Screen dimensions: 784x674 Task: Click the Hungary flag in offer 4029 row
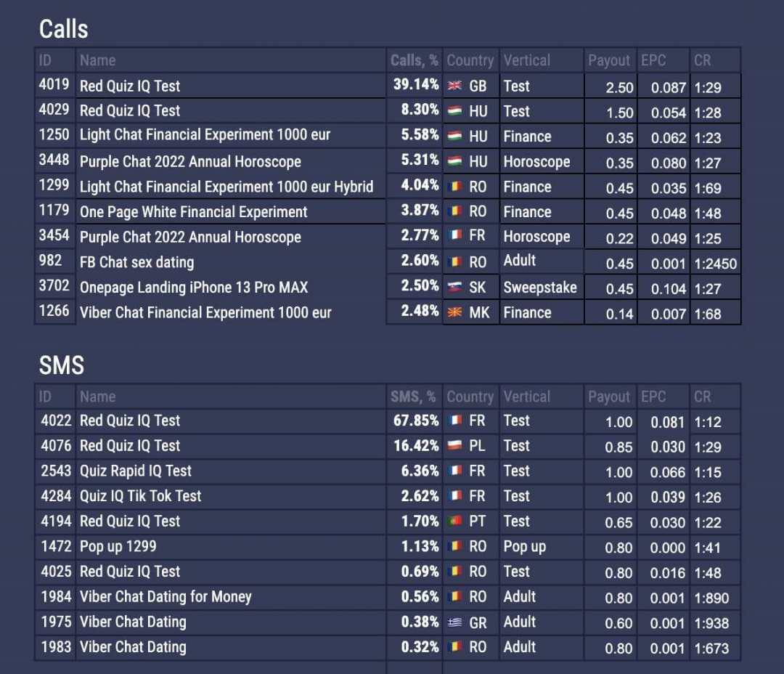(x=455, y=111)
